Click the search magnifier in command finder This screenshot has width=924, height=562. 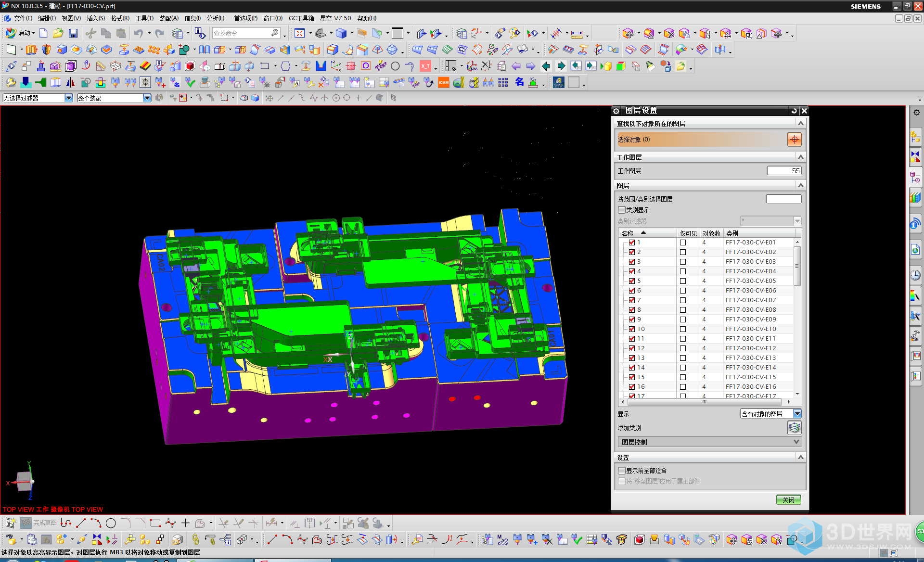tap(275, 33)
